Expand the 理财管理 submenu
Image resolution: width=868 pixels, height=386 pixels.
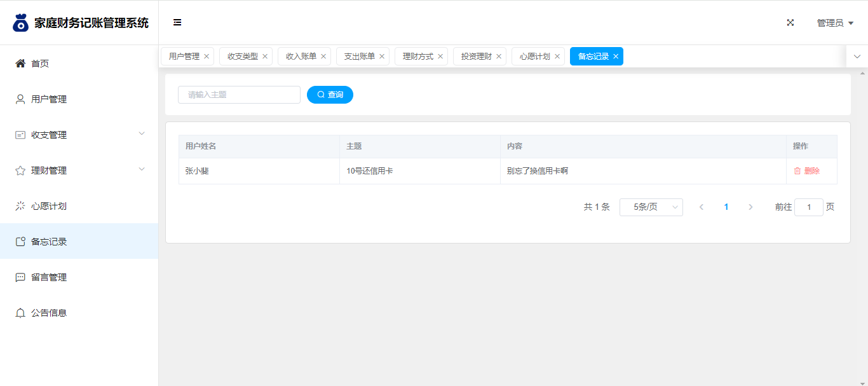79,170
